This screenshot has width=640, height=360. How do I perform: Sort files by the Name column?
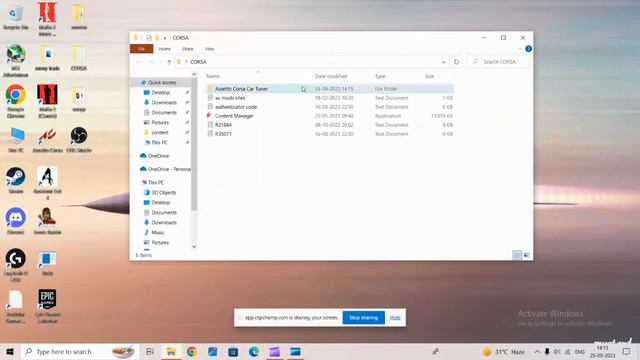pyautogui.click(x=213, y=76)
